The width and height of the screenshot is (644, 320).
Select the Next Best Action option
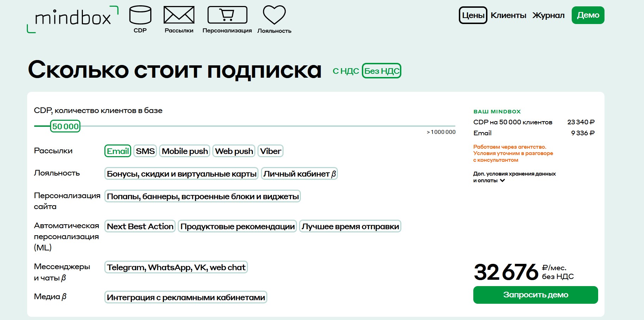click(x=140, y=226)
